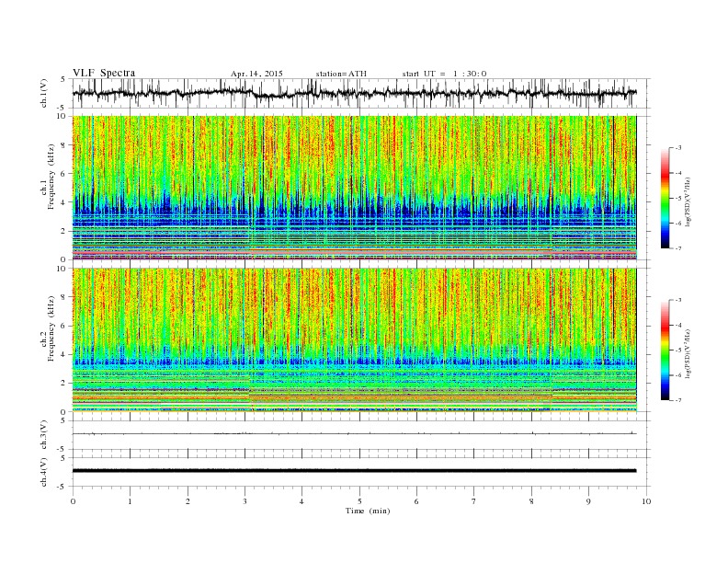The width and height of the screenshot is (728, 563).
Task: Click the "10" tick on the time axis
Action: pos(646,501)
